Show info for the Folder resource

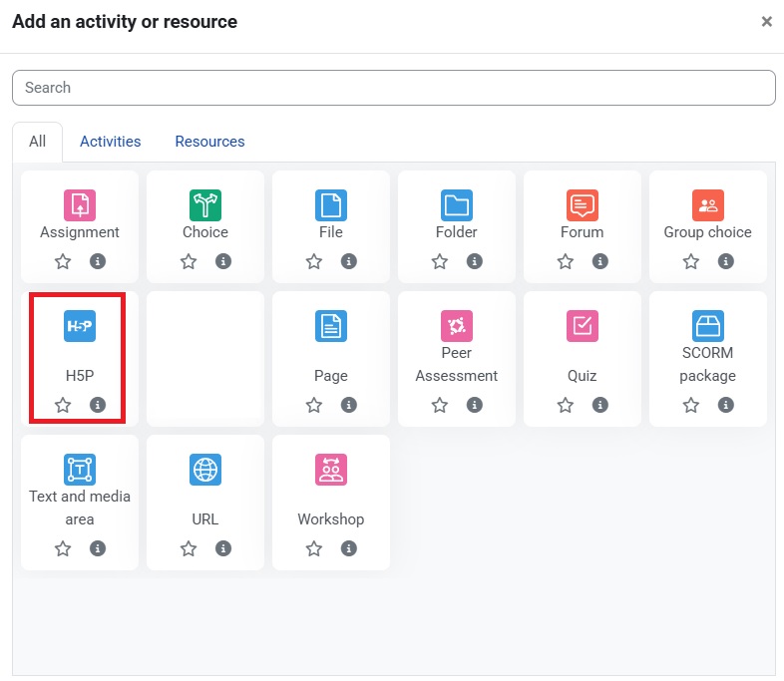click(475, 261)
